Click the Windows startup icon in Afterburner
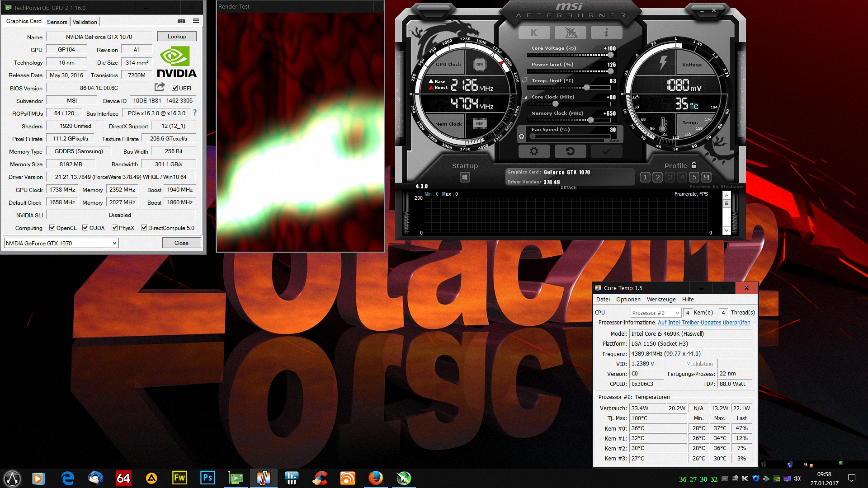This screenshot has height=488, width=868. point(465,177)
